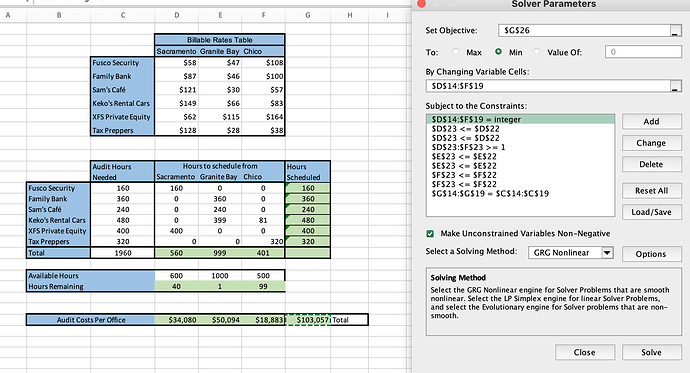Viewport: 690px width, 373px height.
Task: Click Keko's Rental Cars 81 Chico hours
Action: pyautogui.click(x=263, y=220)
